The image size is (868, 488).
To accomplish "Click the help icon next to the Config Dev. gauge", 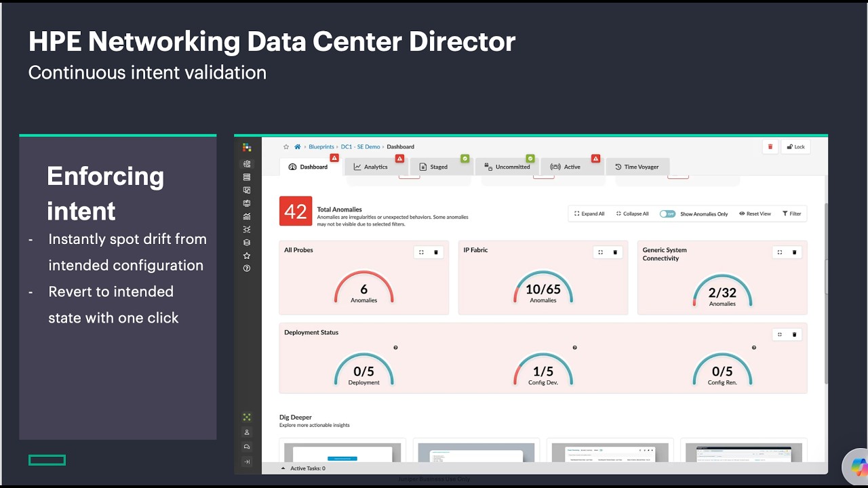I will point(575,348).
